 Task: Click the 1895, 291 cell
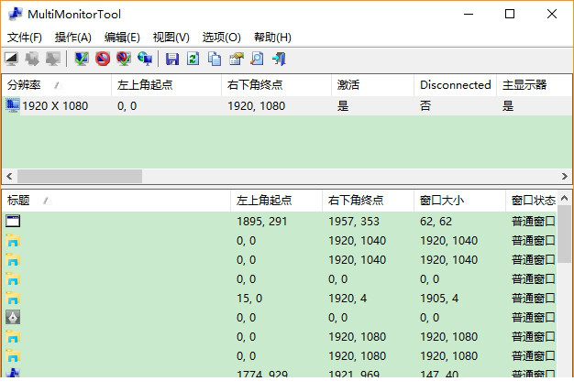click(261, 222)
